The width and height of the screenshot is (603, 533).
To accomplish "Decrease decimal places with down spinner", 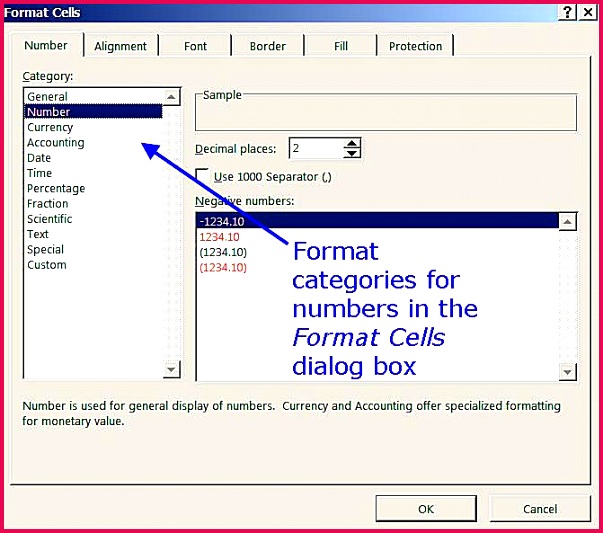I will [x=352, y=153].
